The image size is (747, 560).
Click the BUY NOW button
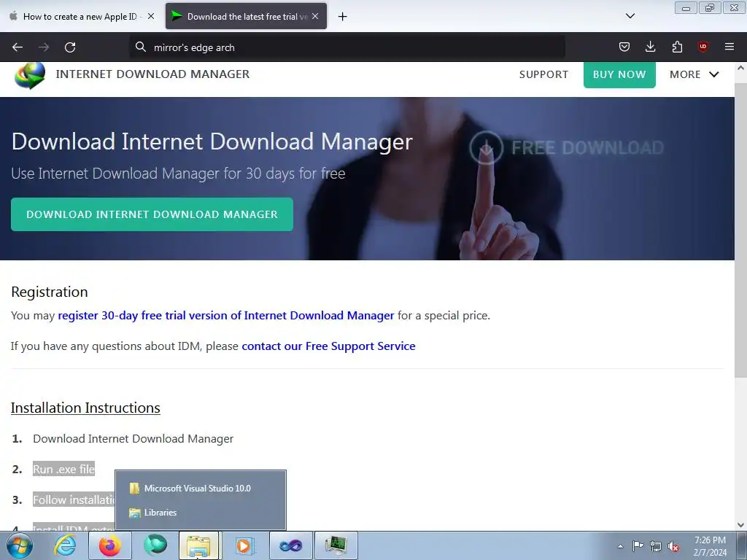coord(619,75)
